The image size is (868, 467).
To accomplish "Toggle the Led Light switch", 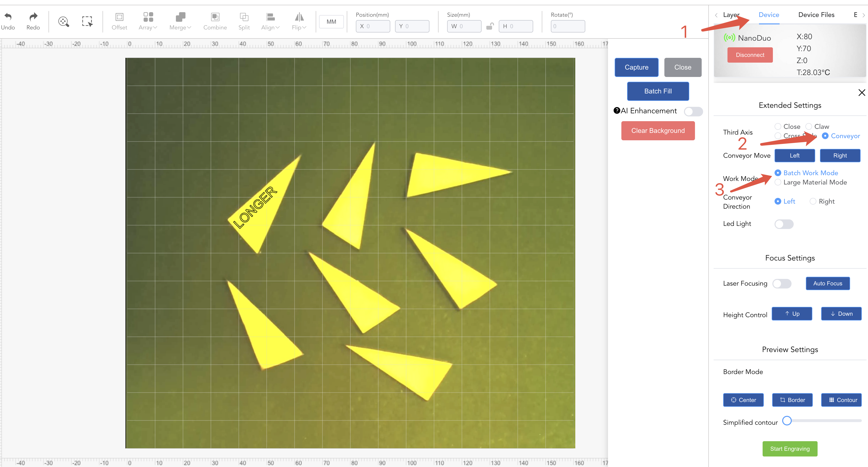I will (784, 224).
